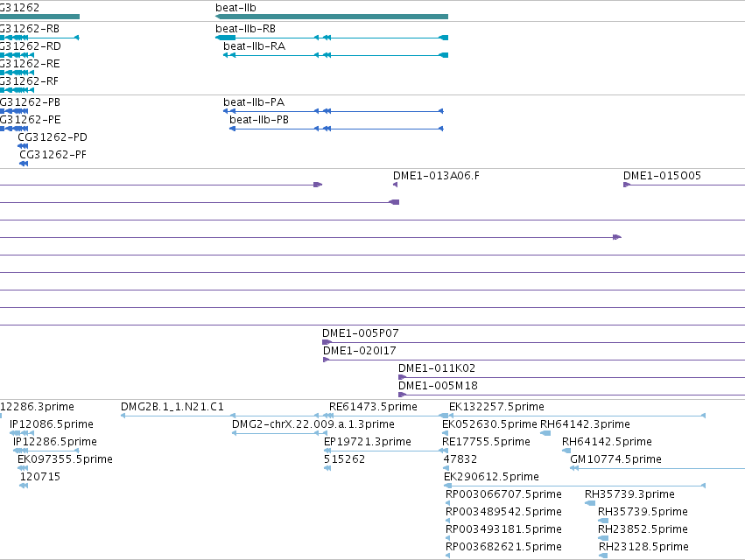Select the CG31262-PE protein label
The image size is (745, 560).
pos(31,120)
